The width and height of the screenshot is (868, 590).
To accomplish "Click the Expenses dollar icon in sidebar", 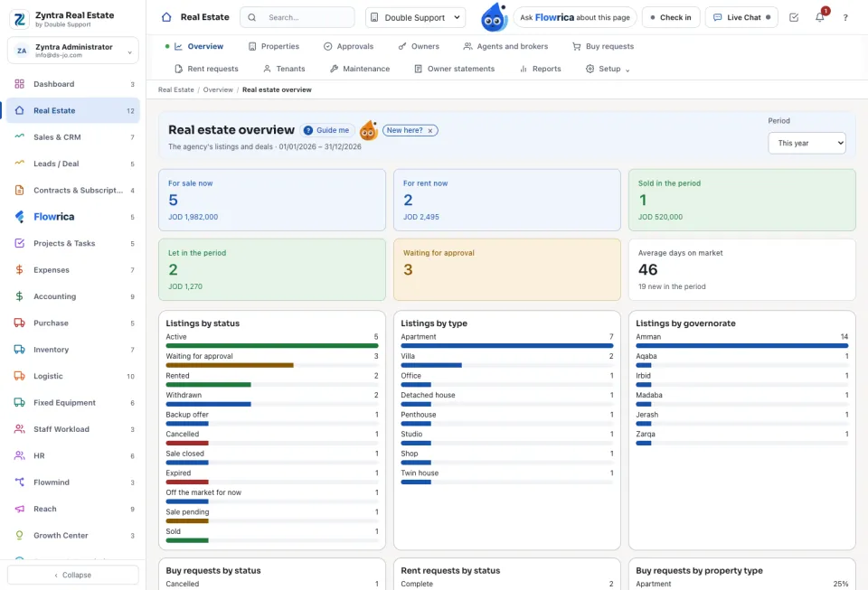I will (19, 270).
